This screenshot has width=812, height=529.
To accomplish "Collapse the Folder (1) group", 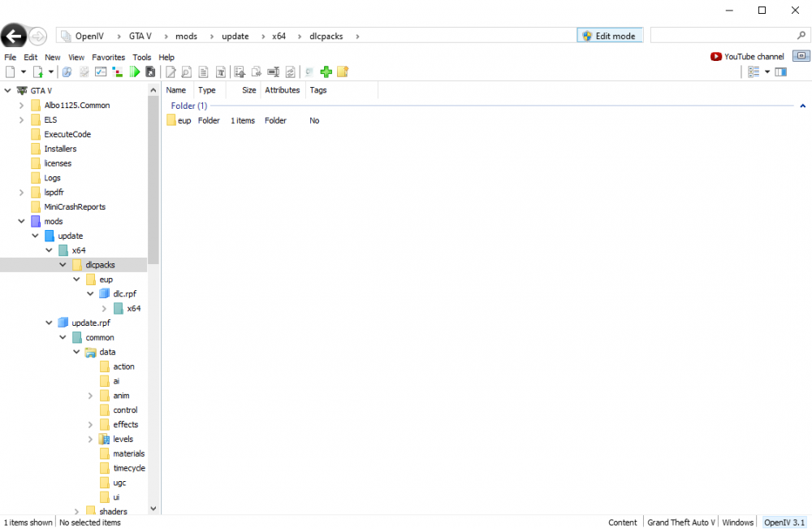I will [803, 106].
